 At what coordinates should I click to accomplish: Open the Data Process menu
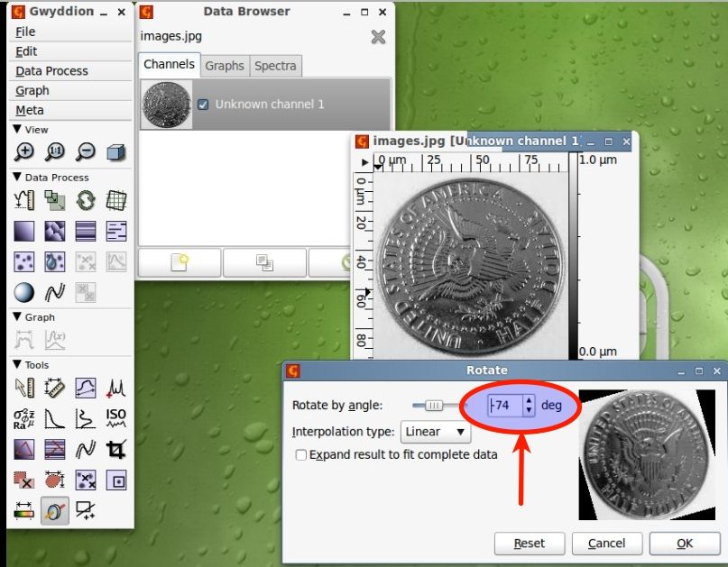click(x=51, y=71)
